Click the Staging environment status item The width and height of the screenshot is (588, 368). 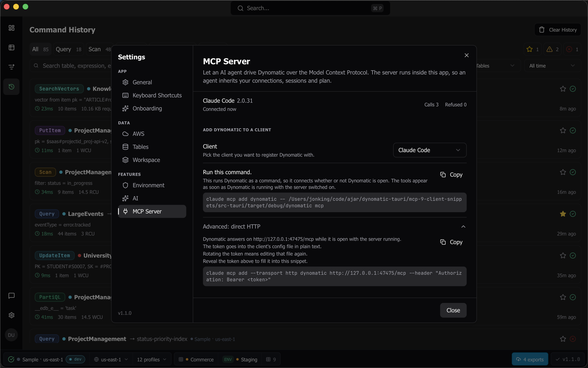[240, 359]
